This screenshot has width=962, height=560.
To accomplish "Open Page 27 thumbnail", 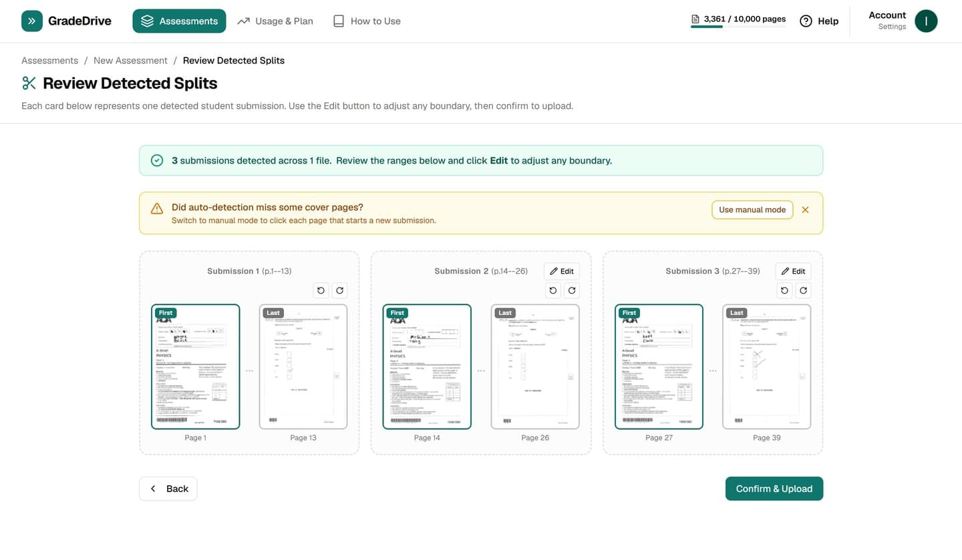I will [659, 366].
